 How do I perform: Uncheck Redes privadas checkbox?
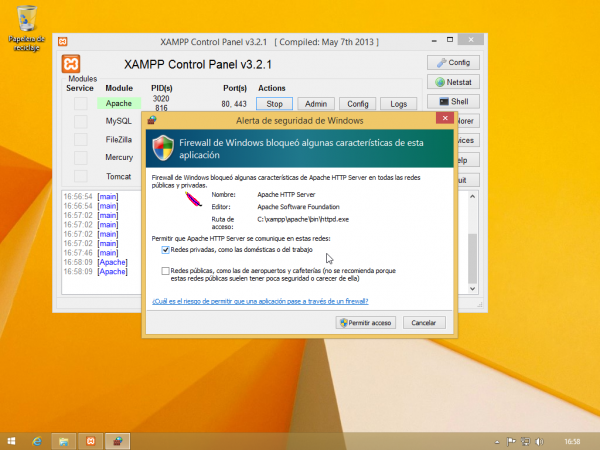coord(165,250)
